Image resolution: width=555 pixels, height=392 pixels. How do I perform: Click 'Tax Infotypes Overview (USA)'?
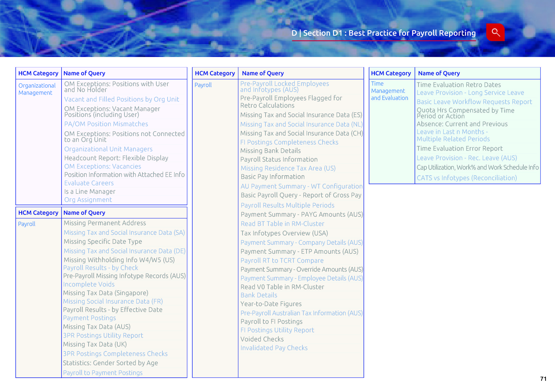(284, 233)
